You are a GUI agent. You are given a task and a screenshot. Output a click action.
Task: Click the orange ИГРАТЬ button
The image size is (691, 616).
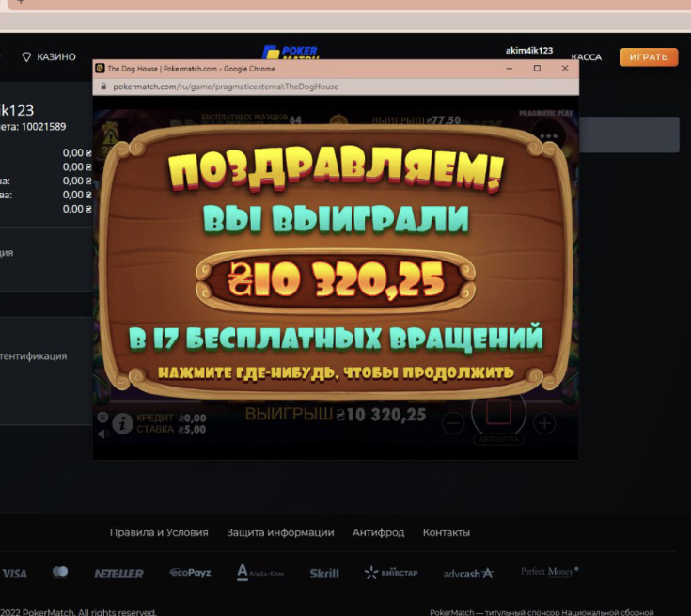pos(649,56)
